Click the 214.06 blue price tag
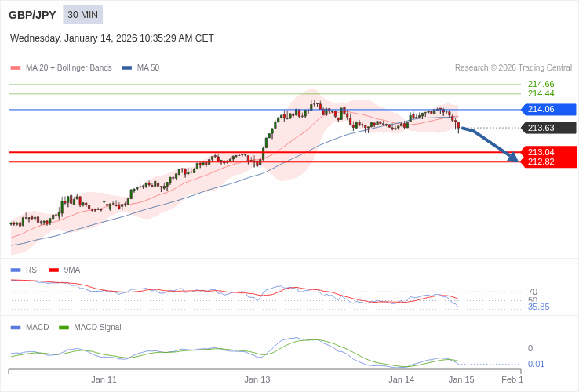The image size is (579, 392). (x=548, y=110)
